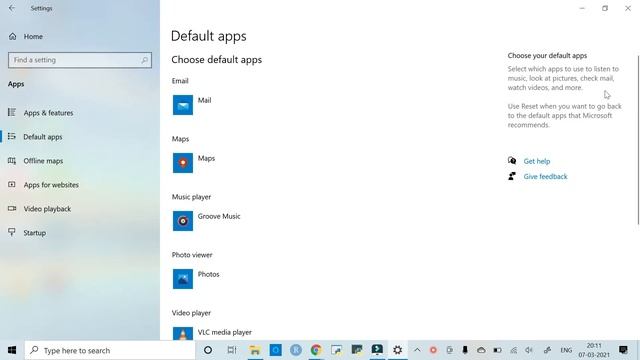This screenshot has width=640, height=360.
Task: Open Task View on taskbar
Action: (231, 350)
